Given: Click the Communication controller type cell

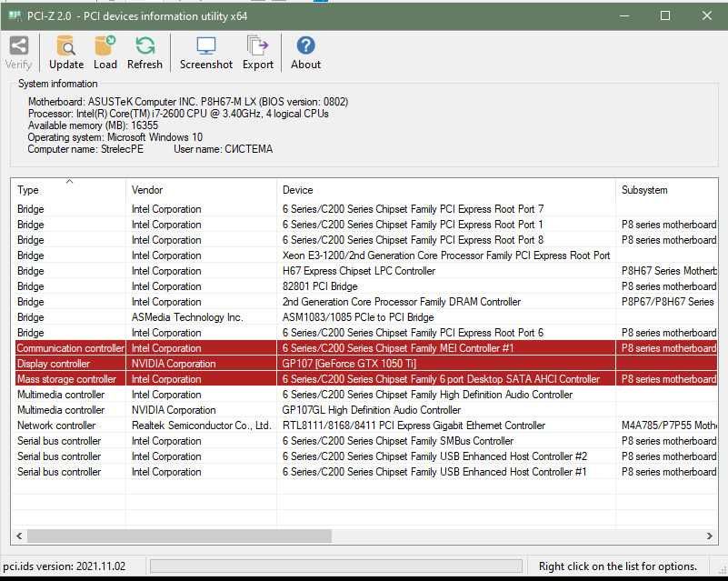Looking at the screenshot, I should 71,348.
